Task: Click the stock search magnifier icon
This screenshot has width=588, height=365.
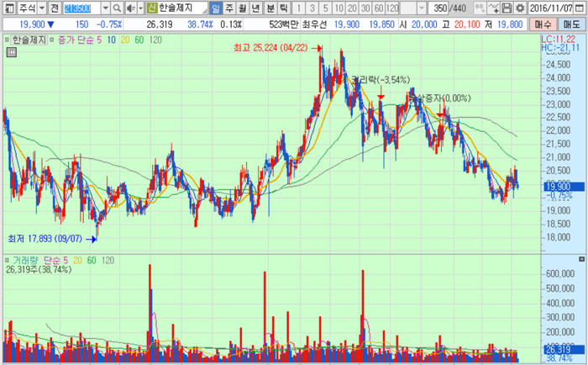Action: pyautogui.click(x=119, y=8)
